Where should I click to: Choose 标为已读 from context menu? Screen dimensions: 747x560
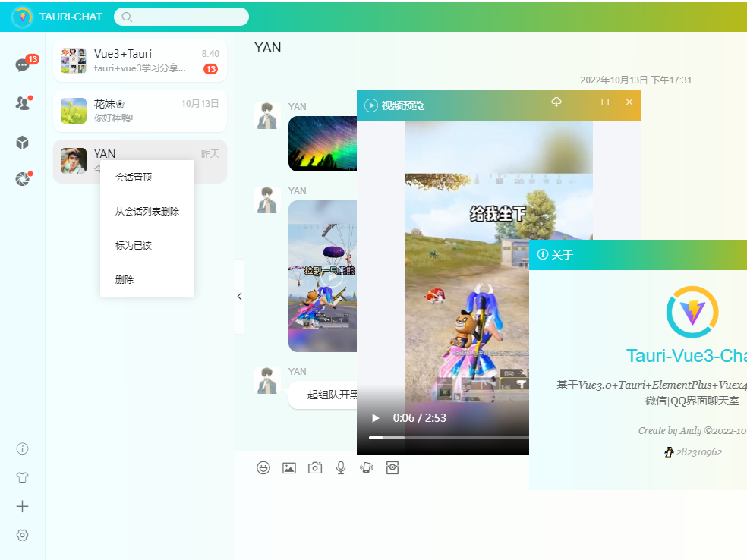(x=147, y=246)
